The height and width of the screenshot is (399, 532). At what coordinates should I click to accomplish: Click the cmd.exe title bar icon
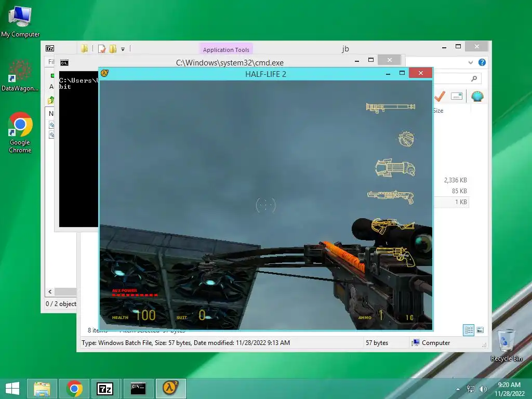click(x=64, y=63)
